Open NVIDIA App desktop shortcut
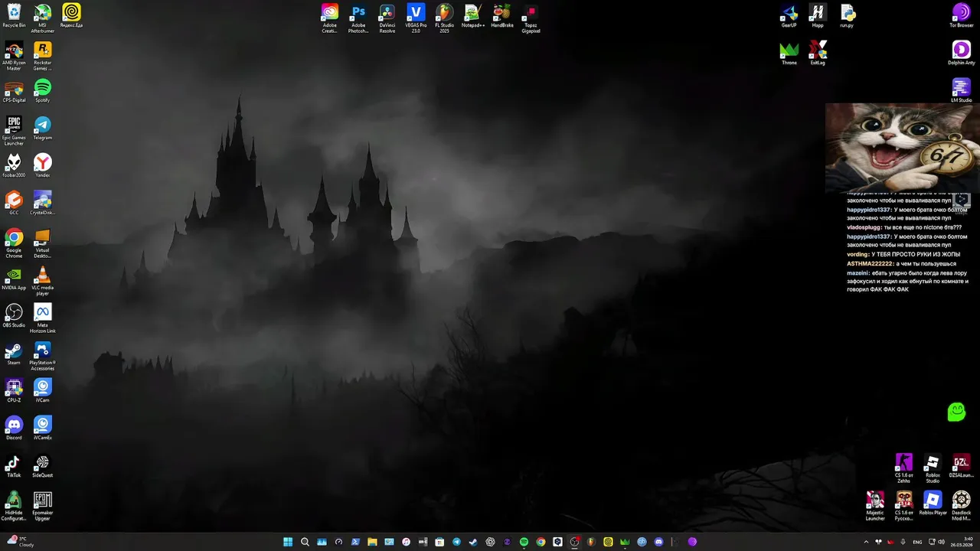This screenshot has width=980, height=551. click(x=14, y=278)
